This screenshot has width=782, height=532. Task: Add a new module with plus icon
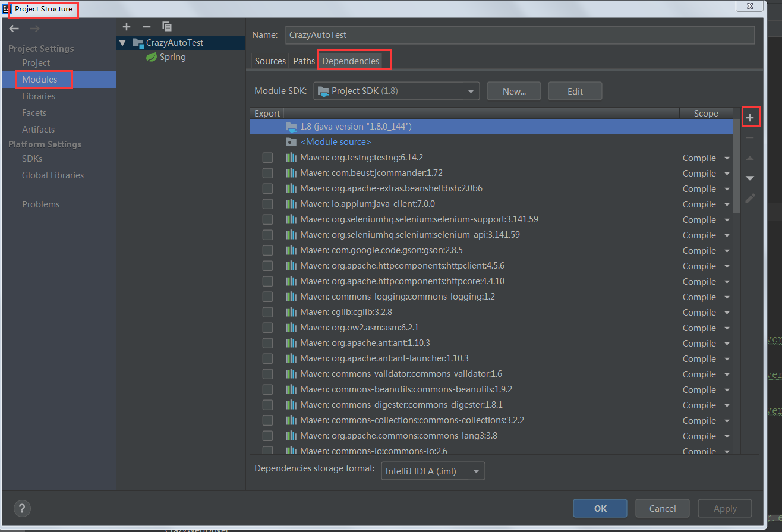126,27
